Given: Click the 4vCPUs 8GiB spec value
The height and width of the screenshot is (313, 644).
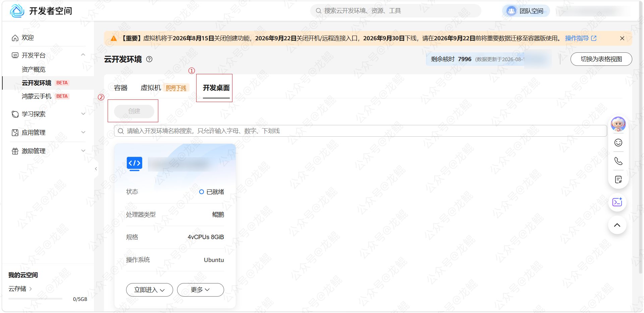Looking at the screenshot, I should (206, 237).
